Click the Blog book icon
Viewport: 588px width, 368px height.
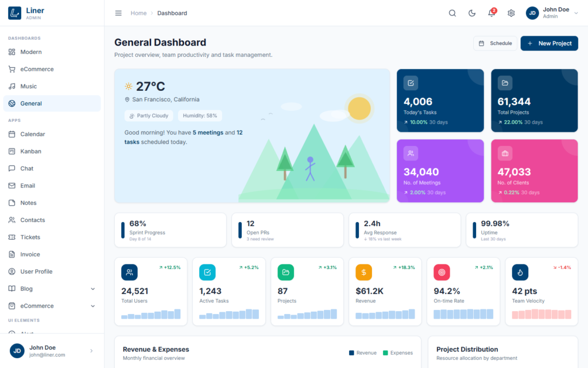(12, 289)
